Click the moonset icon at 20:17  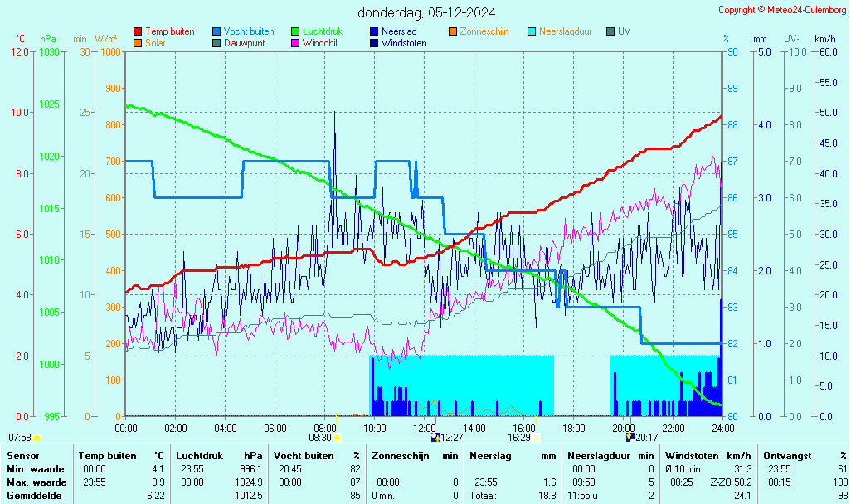(630, 437)
